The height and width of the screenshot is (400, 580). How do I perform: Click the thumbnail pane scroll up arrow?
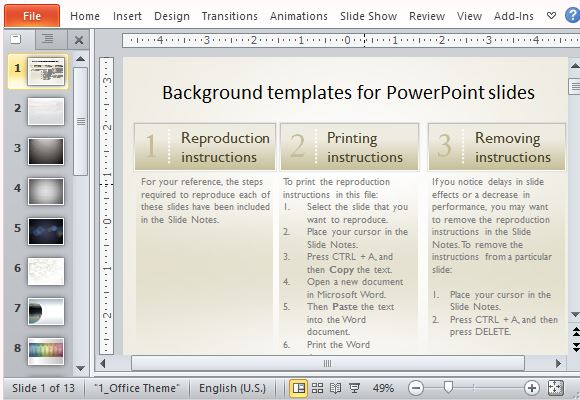tap(80, 59)
